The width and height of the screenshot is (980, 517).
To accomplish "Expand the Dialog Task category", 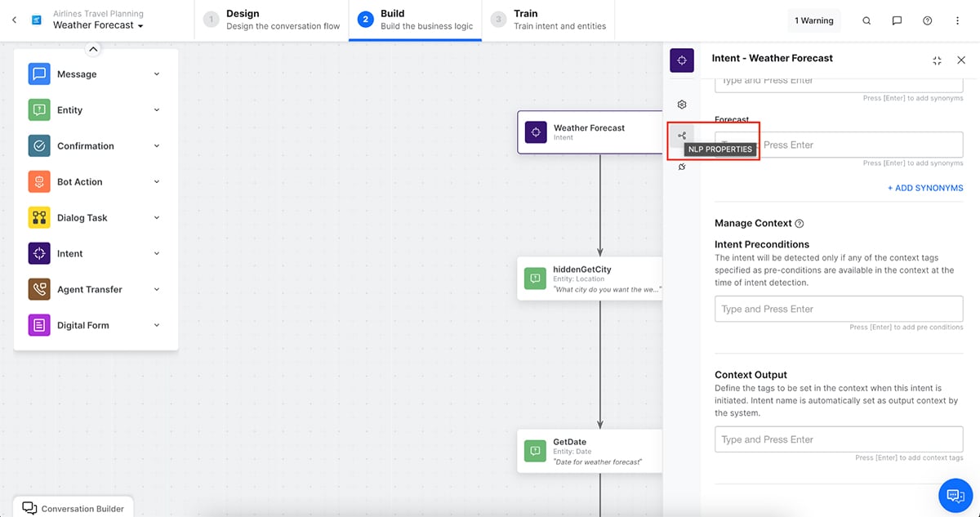I will coord(157,217).
